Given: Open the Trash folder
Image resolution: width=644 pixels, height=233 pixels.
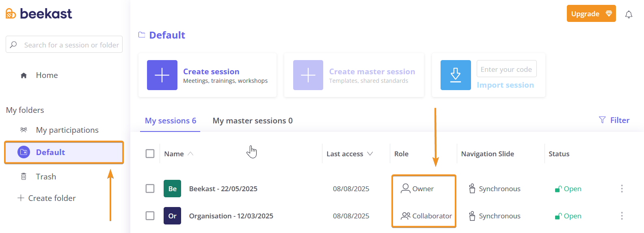Looking at the screenshot, I should (46, 177).
